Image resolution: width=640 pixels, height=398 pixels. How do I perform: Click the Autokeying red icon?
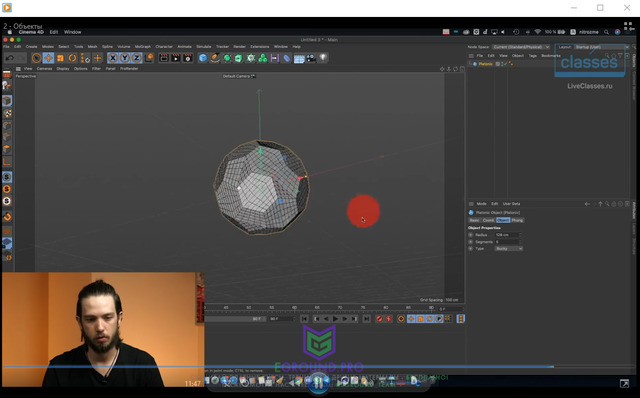(x=389, y=318)
